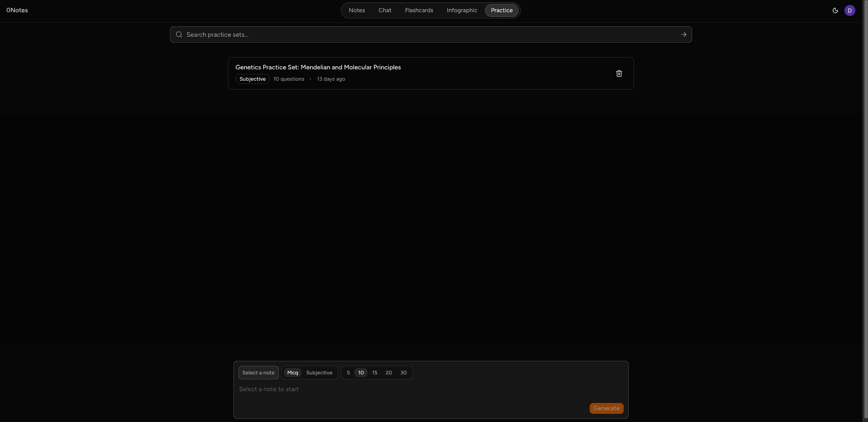Screen dimensions: 868x422
Task: Open profile avatar menu
Action: (x=850, y=10)
